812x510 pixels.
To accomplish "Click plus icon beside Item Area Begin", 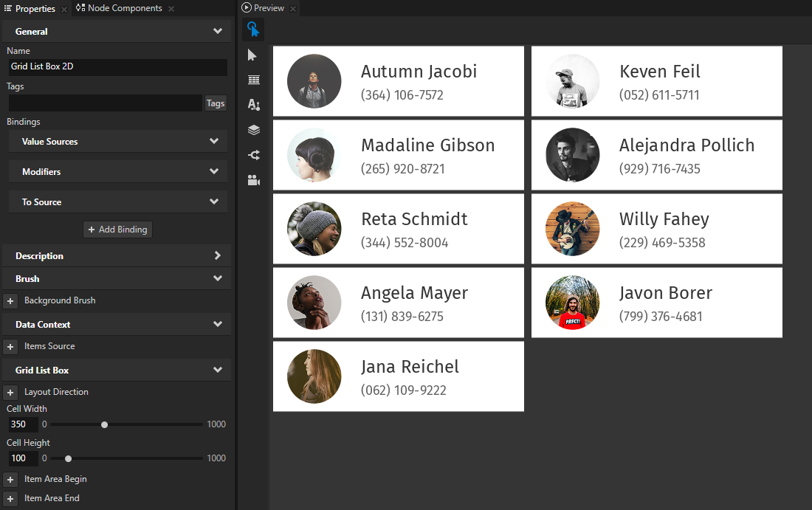I will [x=11, y=480].
